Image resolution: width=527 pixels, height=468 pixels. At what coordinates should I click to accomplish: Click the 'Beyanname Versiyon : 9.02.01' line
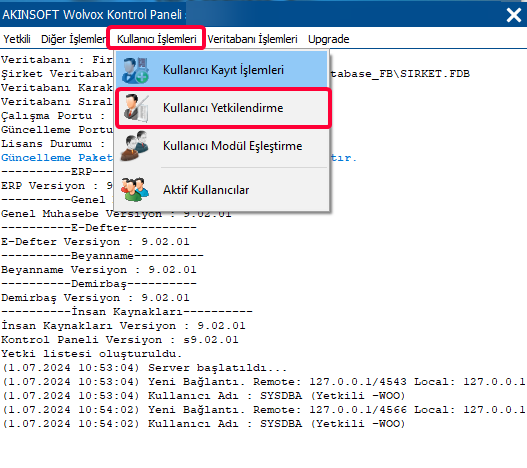99,270
